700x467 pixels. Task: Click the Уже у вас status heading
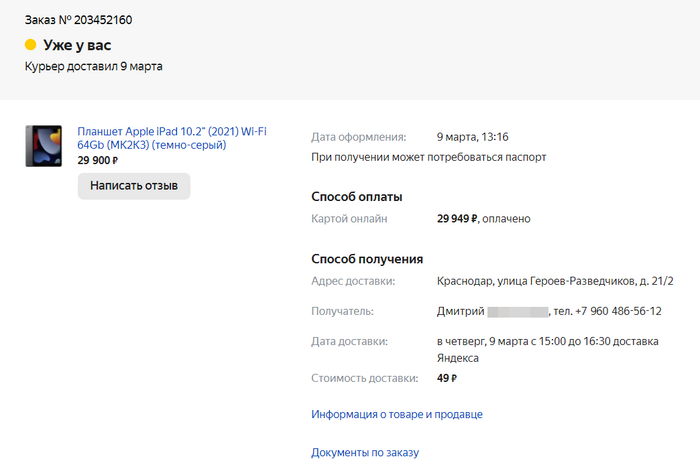[x=77, y=45]
